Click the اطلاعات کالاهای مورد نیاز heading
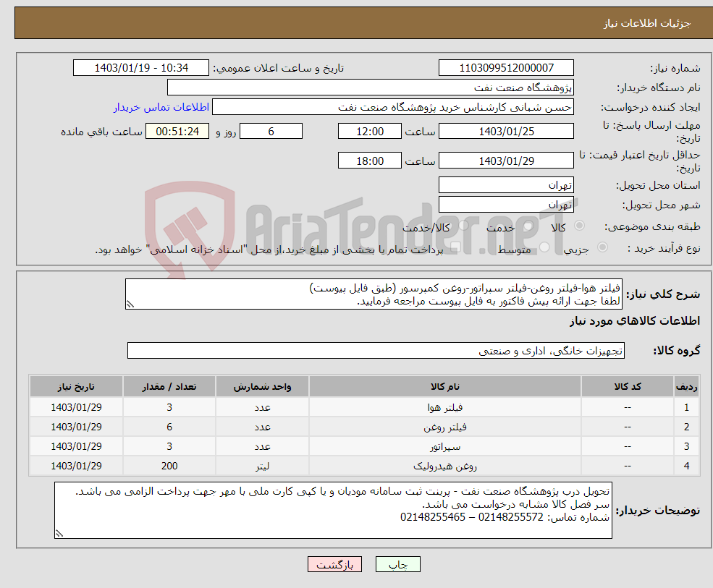 click(635, 321)
